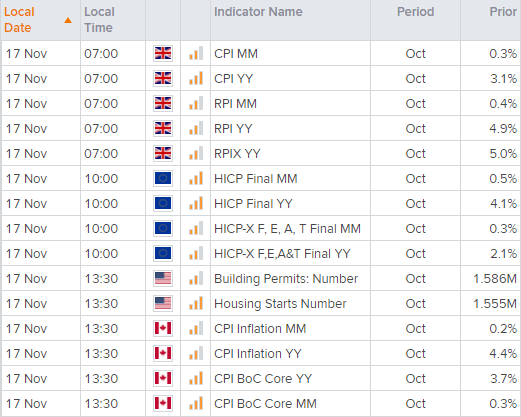The width and height of the screenshot is (521, 417).
Task: Click importance bars icon for Housing Starts Number
Action: (x=196, y=303)
